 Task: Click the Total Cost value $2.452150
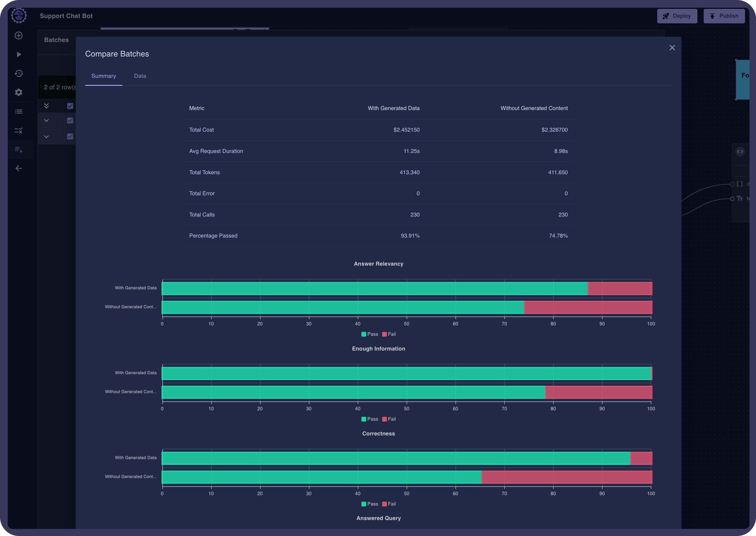(x=406, y=130)
